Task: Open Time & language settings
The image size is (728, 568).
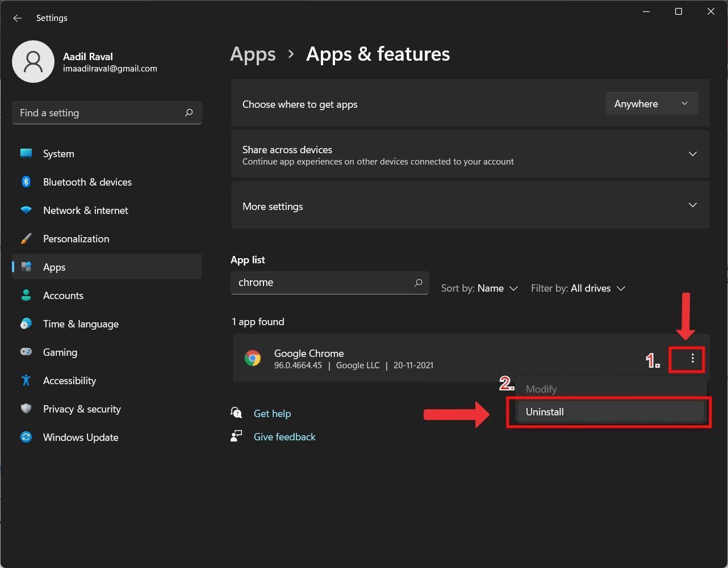Action: coord(81,324)
